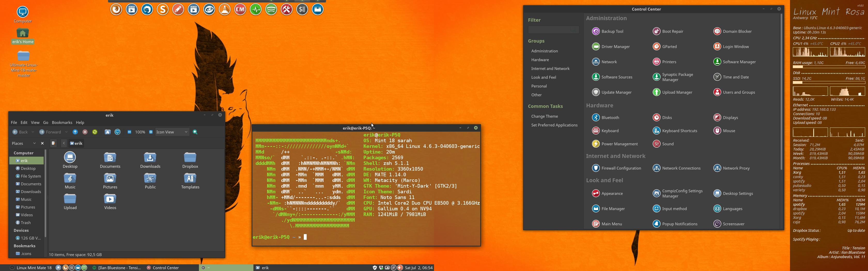The width and height of the screenshot is (868, 271).
Task: Open Sound settings in Control Center
Action: pos(663,144)
